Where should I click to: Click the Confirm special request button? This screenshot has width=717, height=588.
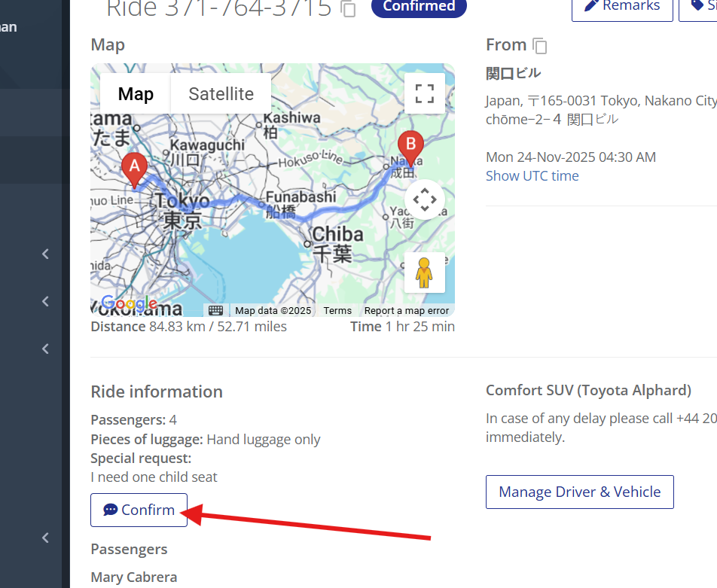point(139,510)
